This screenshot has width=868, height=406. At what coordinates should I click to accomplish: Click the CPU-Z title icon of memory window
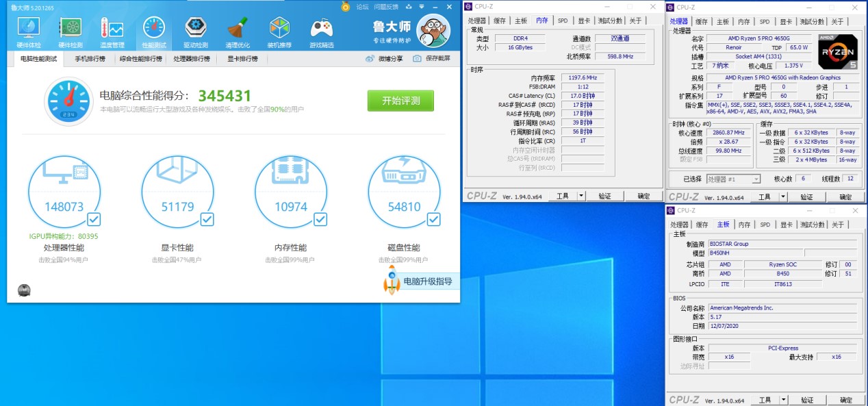(x=469, y=7)
